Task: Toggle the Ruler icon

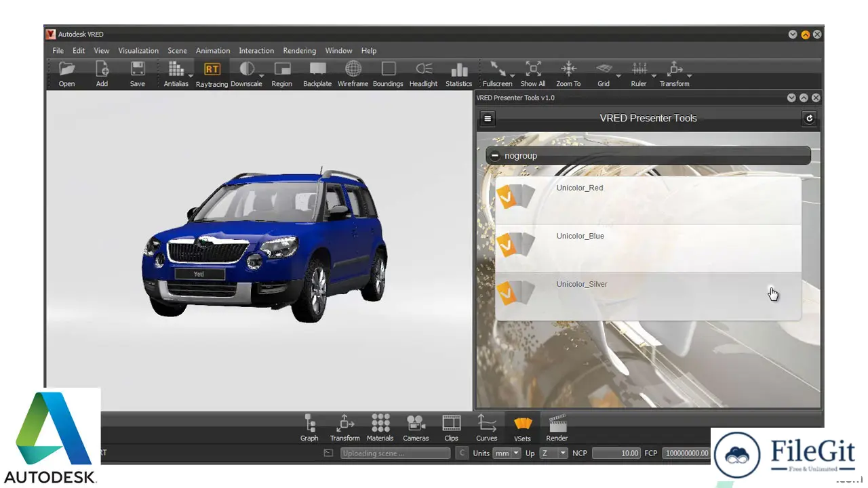Action: pyautogui.click(x=639, y=68)
